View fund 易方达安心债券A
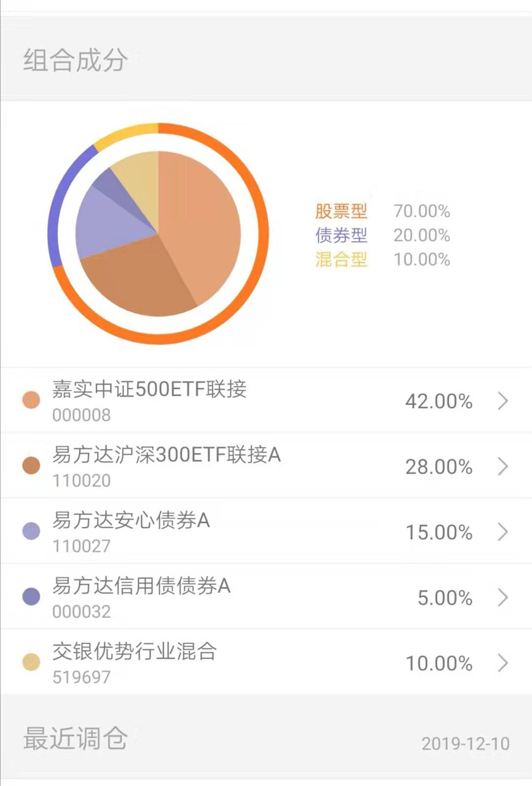The width and height of the screenshot is (532, 786). (131, 520)
